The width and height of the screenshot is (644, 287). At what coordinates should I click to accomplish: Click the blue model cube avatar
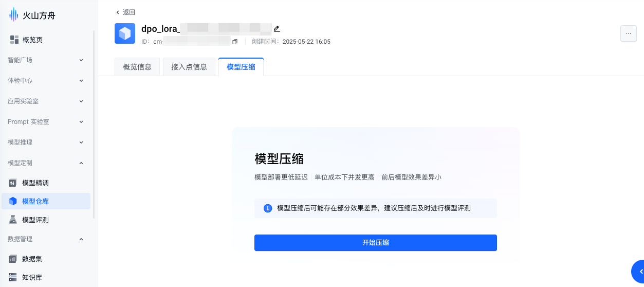coord(125,33)
